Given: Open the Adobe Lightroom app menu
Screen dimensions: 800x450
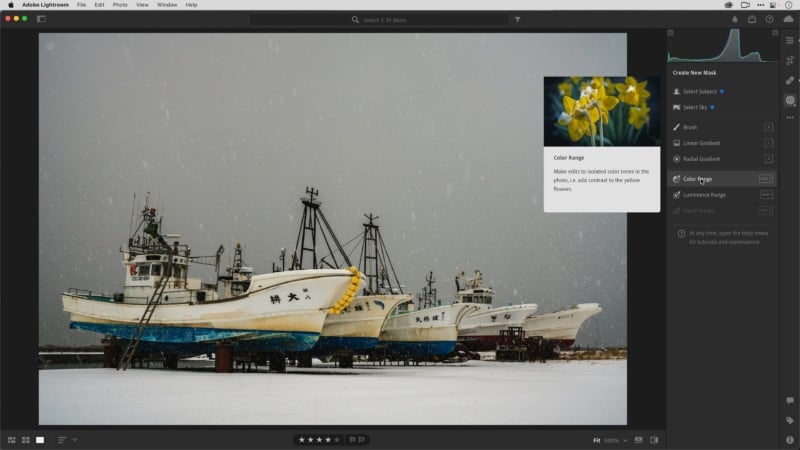Looking at the screenshot, I should tap(45, 5).
